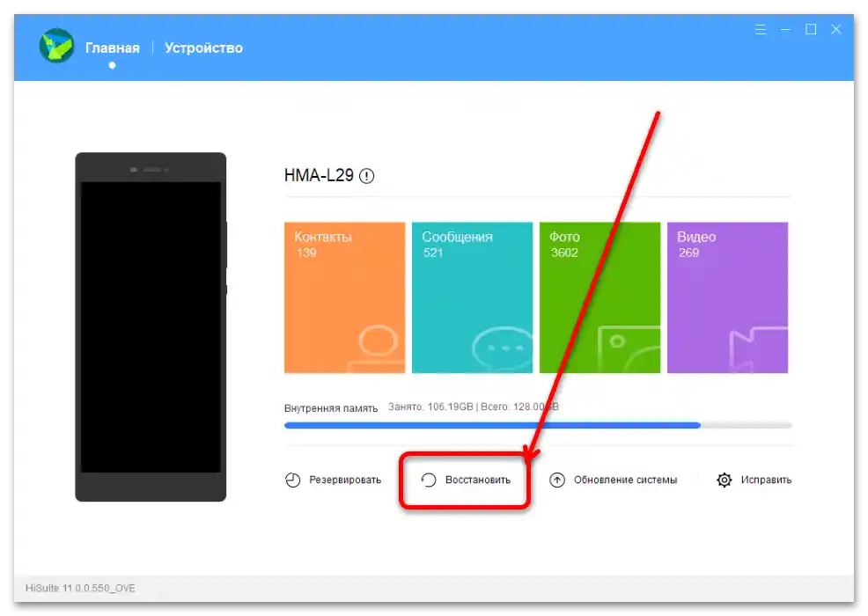Open the Видео tile

(727, 297)
